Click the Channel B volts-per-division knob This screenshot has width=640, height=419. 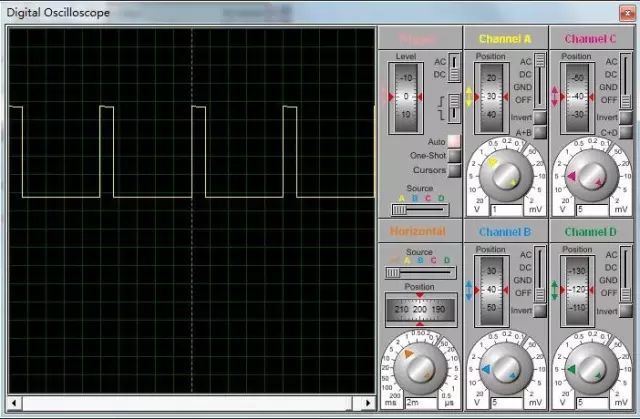pos(505,370)
